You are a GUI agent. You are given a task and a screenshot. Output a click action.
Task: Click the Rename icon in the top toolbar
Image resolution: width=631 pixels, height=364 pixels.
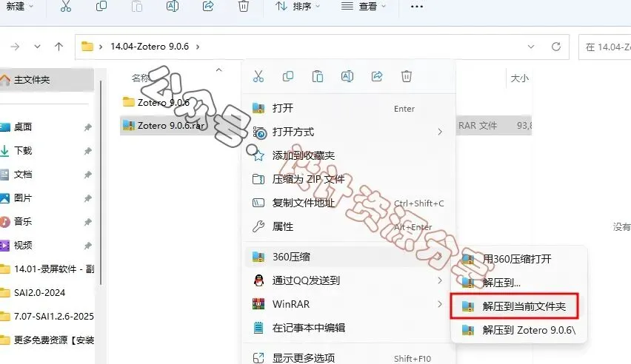click(173, 6)
